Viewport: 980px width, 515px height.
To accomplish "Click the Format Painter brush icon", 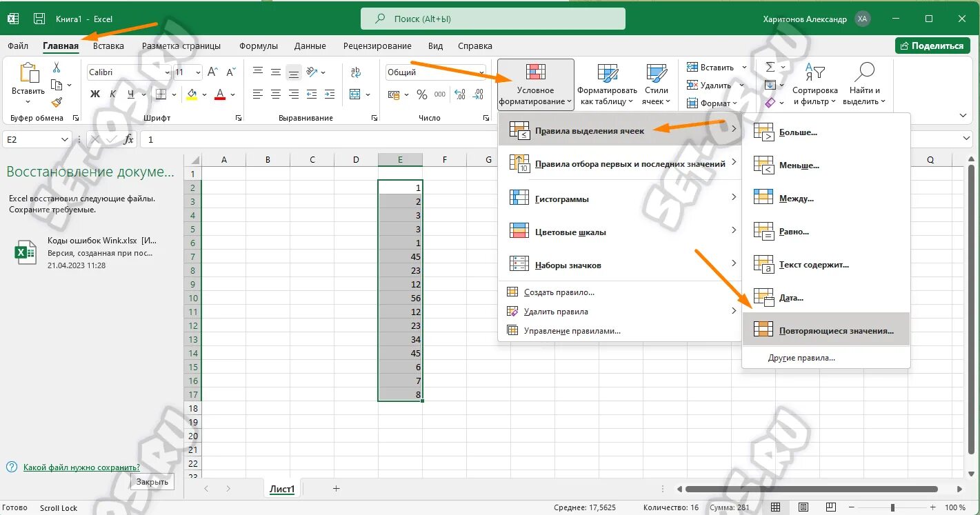I will click(x=57, y=102).
